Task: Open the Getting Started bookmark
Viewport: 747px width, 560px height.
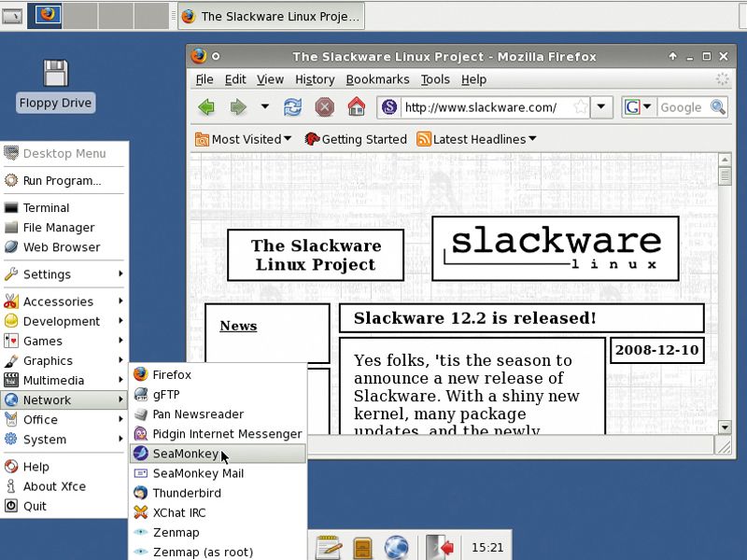Action: (x=363, y=139)
